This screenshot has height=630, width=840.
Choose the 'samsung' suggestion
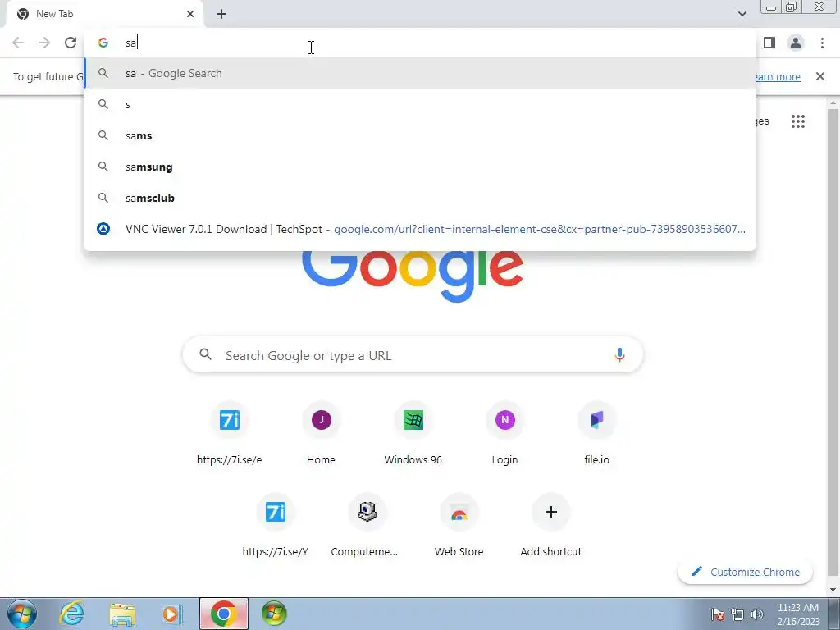(x=420, y=167)
